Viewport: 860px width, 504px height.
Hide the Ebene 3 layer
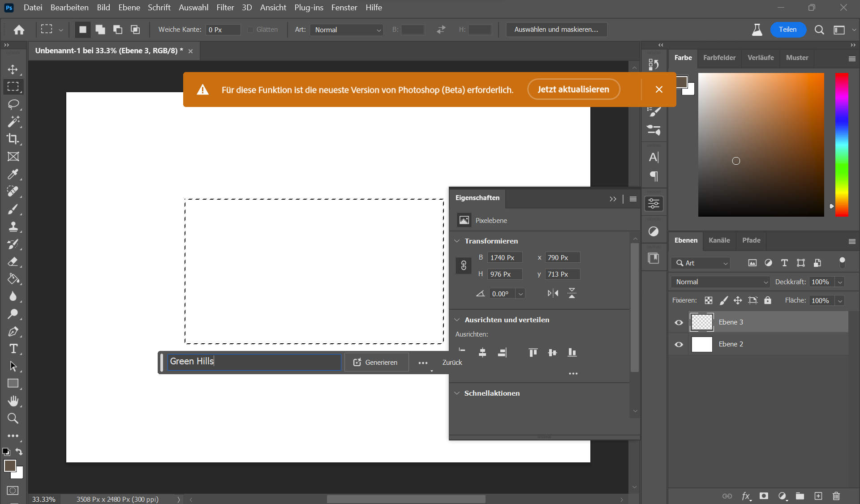(x=679, y=322)
